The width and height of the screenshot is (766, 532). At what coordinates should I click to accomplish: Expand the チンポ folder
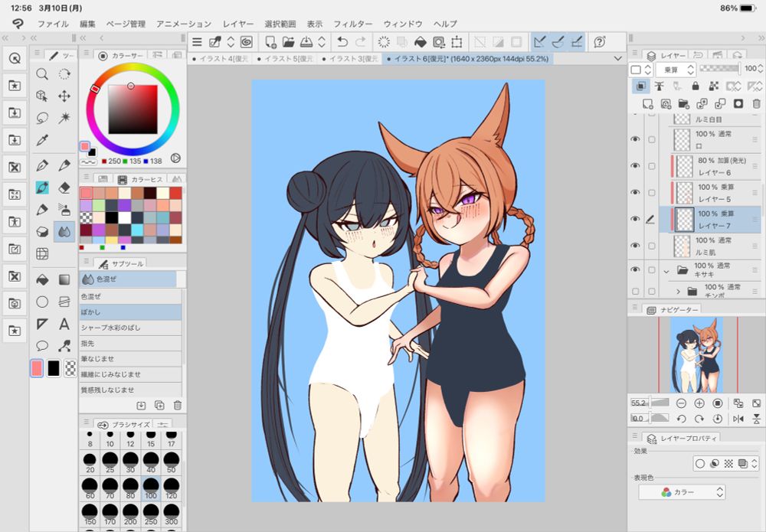point(678,292)
